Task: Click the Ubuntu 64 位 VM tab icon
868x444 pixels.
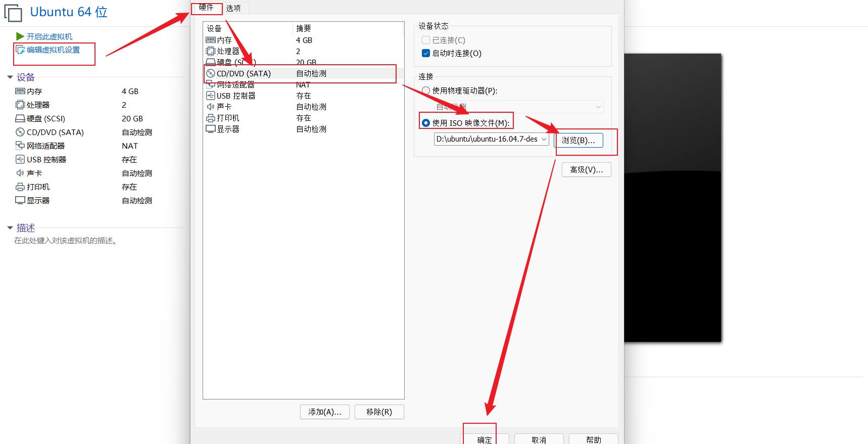Action: (x=13, y=13)
